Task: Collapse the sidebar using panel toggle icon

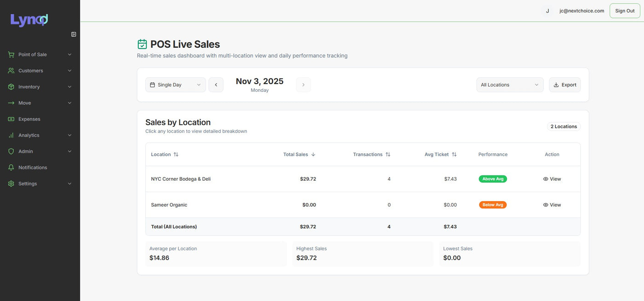Action: point(74,34)
